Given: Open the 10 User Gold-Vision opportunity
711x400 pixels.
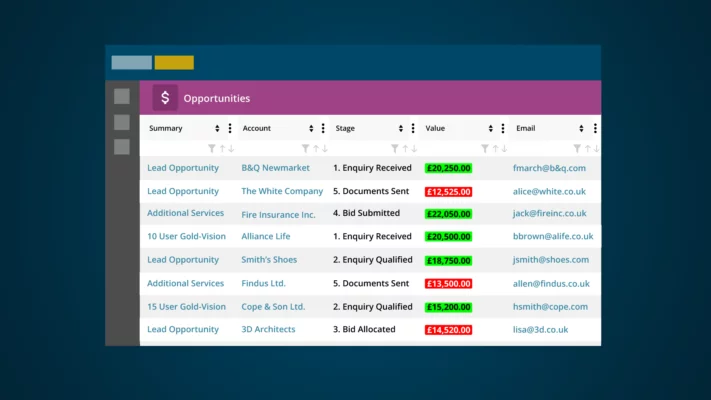Looking at the screenshot, I should (x=186, y=236).
